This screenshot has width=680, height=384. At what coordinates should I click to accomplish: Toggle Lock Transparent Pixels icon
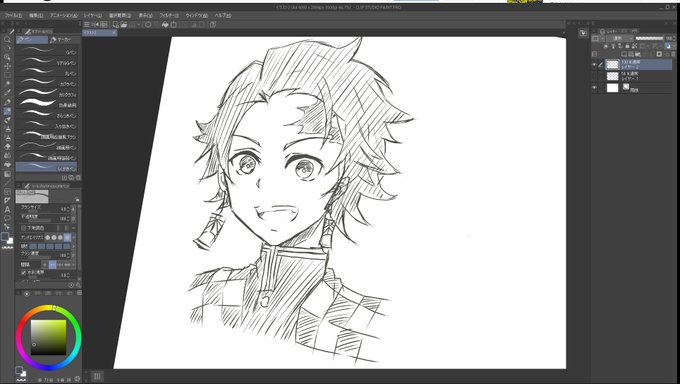[634, 46]
